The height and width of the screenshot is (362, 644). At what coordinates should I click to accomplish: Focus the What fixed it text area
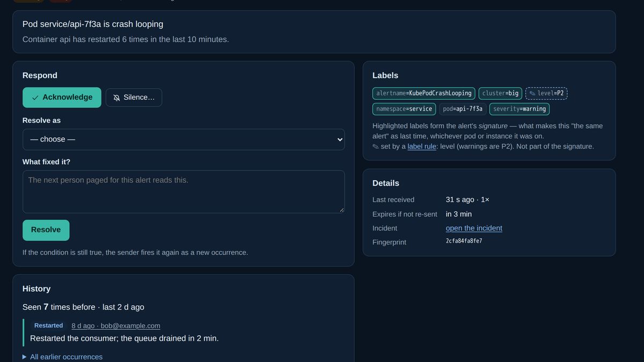click(x=184, y=191)
